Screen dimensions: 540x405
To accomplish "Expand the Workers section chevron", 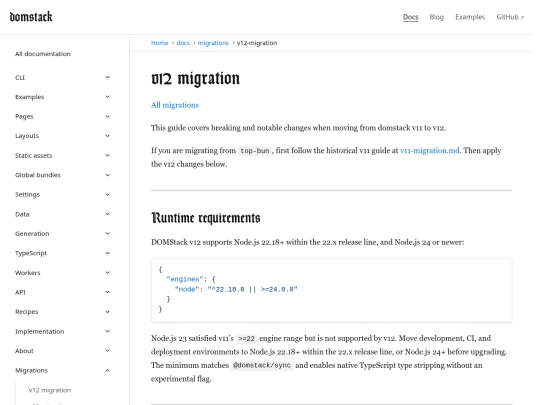I will (107, 272).
